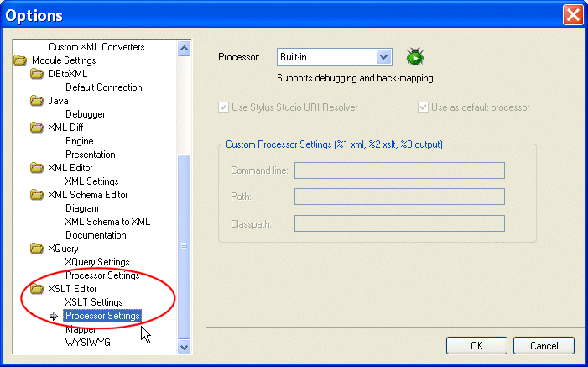Click the DBtoXML folder icon
The image size is (588, 367).
[x=37, y=74]
